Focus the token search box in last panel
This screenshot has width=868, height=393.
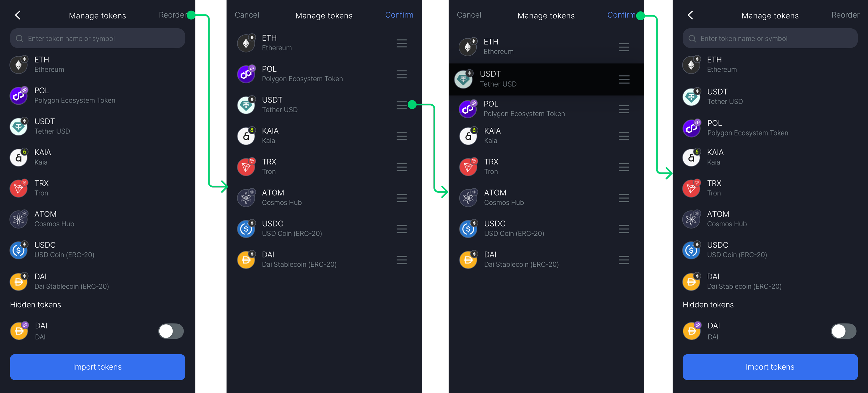770,38
